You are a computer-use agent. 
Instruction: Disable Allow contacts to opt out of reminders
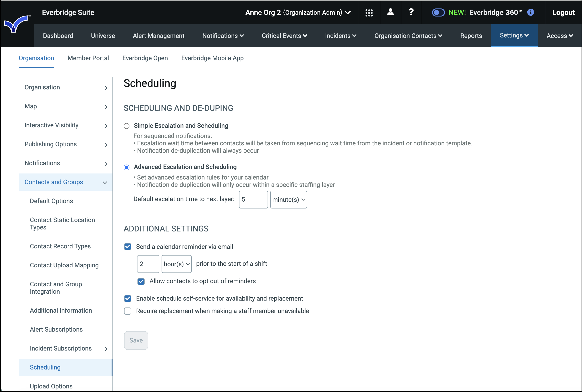(141, 281)
